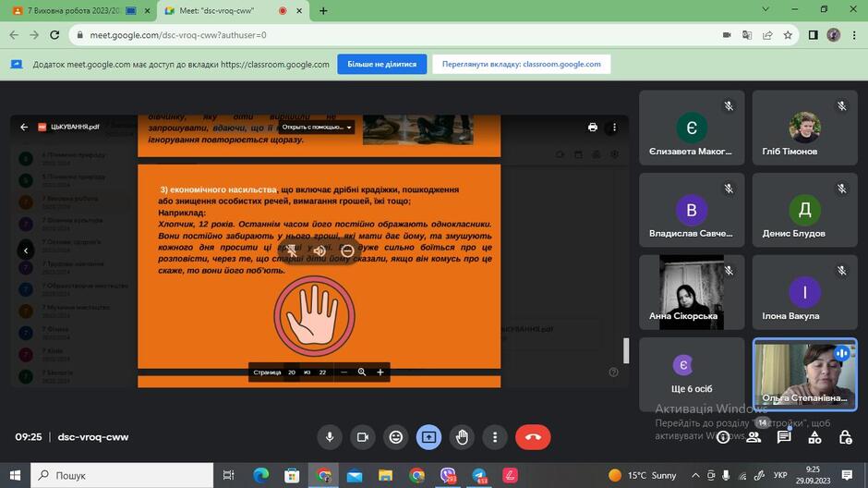Turn off camera in Meet controls
The height and width of the screenshot is (488, 868).
point(363,437)
